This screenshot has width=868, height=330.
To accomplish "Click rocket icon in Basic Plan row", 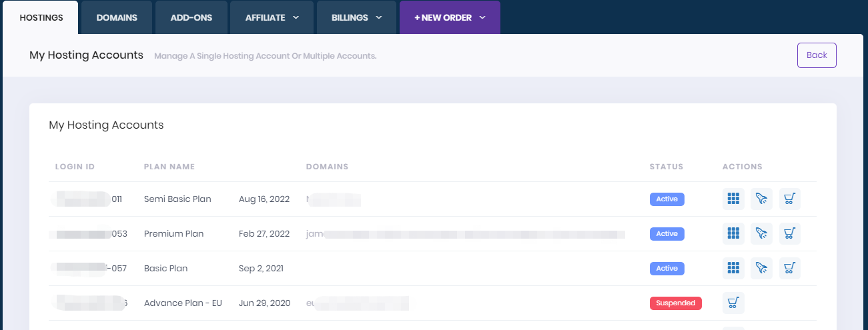I will (761, 268).
